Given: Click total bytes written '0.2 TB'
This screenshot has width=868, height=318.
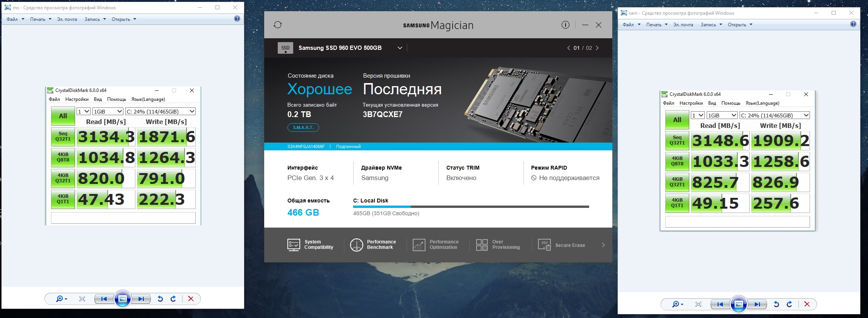Looking at the screenshot, I should pos(299,114).
